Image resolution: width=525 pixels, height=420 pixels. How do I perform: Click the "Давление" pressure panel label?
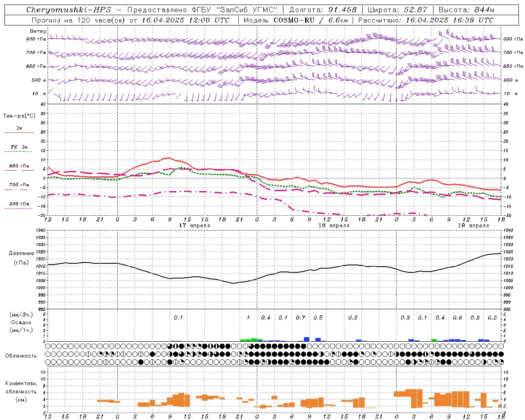coord(21,253)
